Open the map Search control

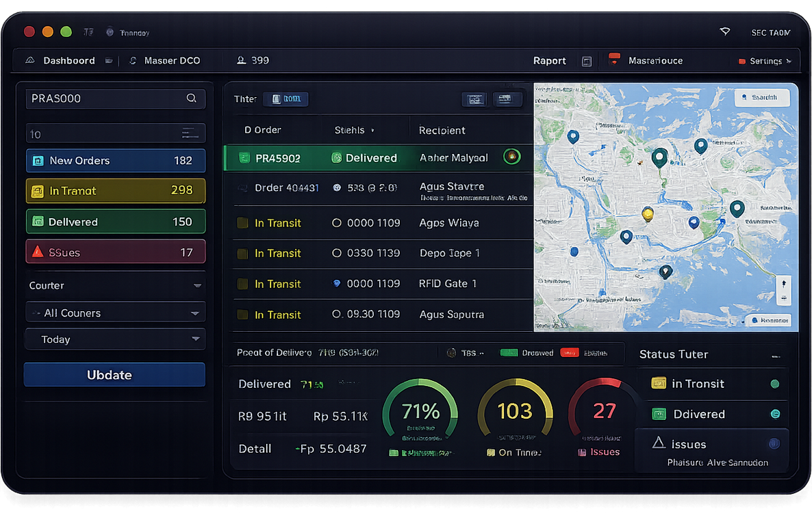(762, 97)
